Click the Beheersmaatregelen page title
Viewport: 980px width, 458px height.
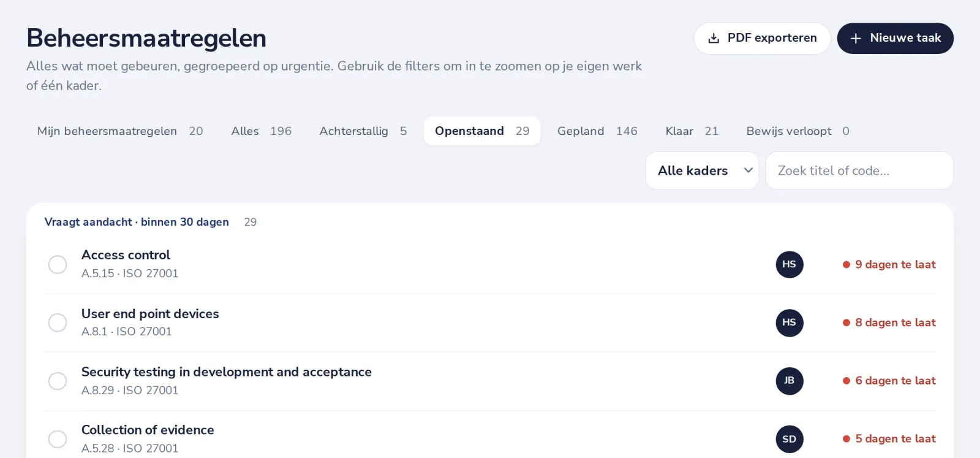(x=146, y=38)
